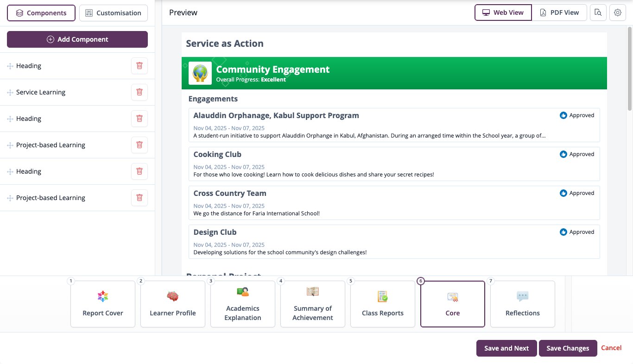Go to the Reflections step card
The image size is (633, 364).
[x=523, y=304]
